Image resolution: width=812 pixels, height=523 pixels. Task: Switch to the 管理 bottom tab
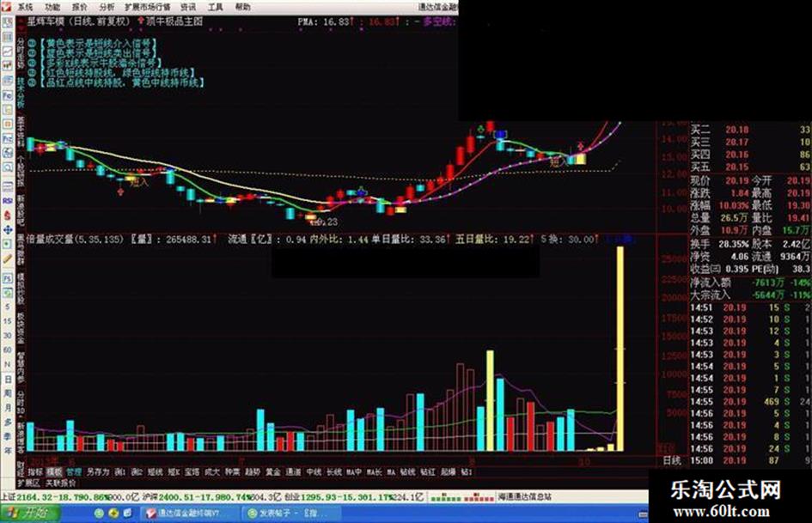click(73, 472)
